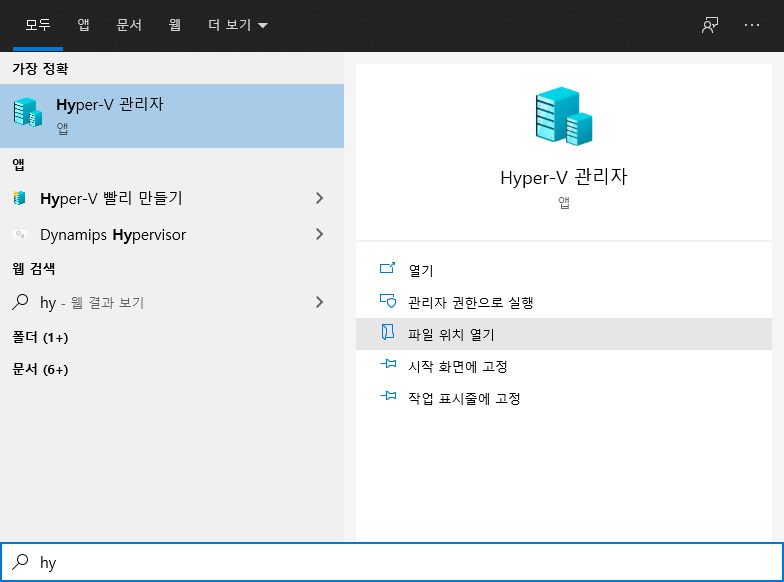Select the 모두 tab
The width and height of the screenshot is (784, 582).
pos(38,25)
